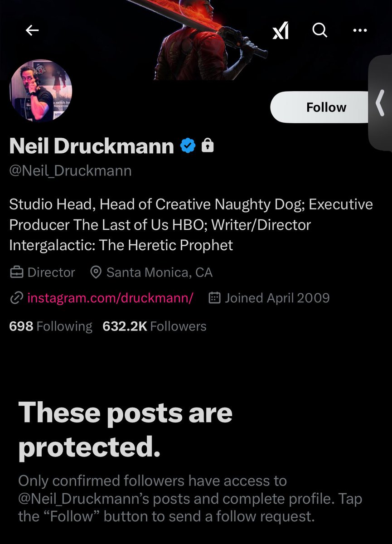Tap the link chain icon
This screenshot has width=392, height=544.
coord(17,298)
